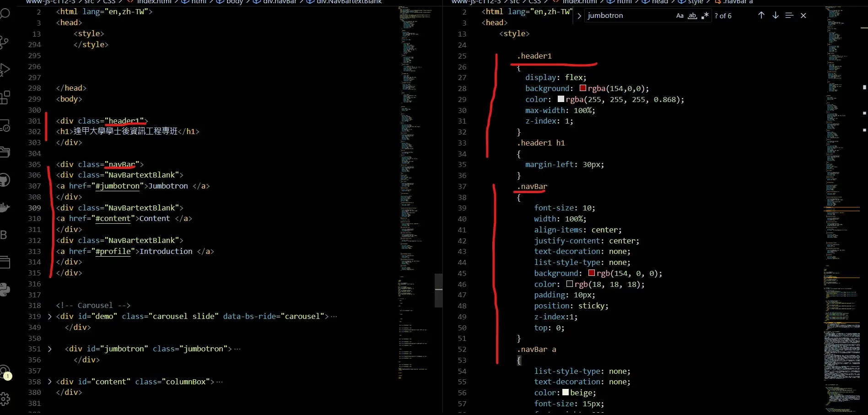Viewport: 868px width, 415px height.
Task: Open the GitHub panel icon
Action: tap(5, 180)
